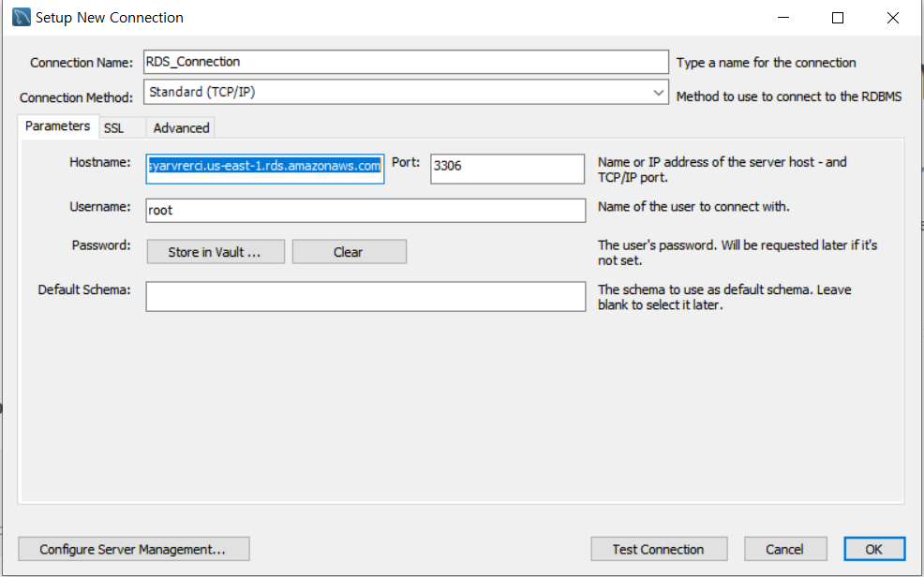The height and width of the screenshot is (577, 924).
Task: Click the Port field showing 3306
Action: point(507,169)
